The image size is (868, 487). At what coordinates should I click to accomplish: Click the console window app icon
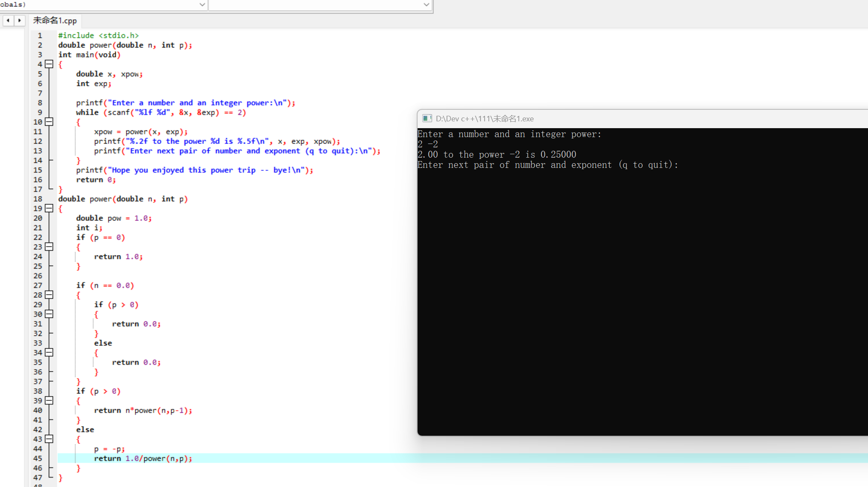pyautogui.click(x=427, y=119)
